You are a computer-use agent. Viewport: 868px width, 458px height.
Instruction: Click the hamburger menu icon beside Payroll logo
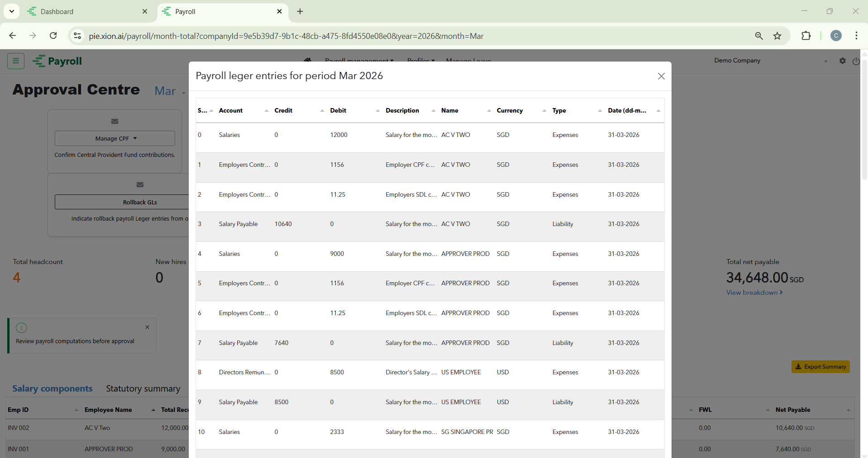pos(16,61)
